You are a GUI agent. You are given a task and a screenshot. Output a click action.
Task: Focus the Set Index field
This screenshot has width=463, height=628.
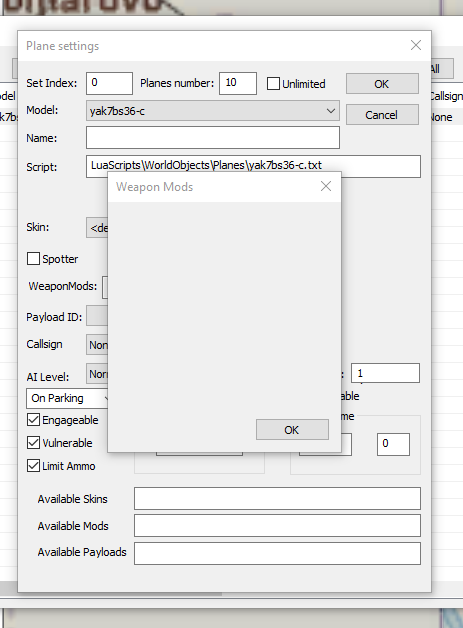click(x=109, y=83)
